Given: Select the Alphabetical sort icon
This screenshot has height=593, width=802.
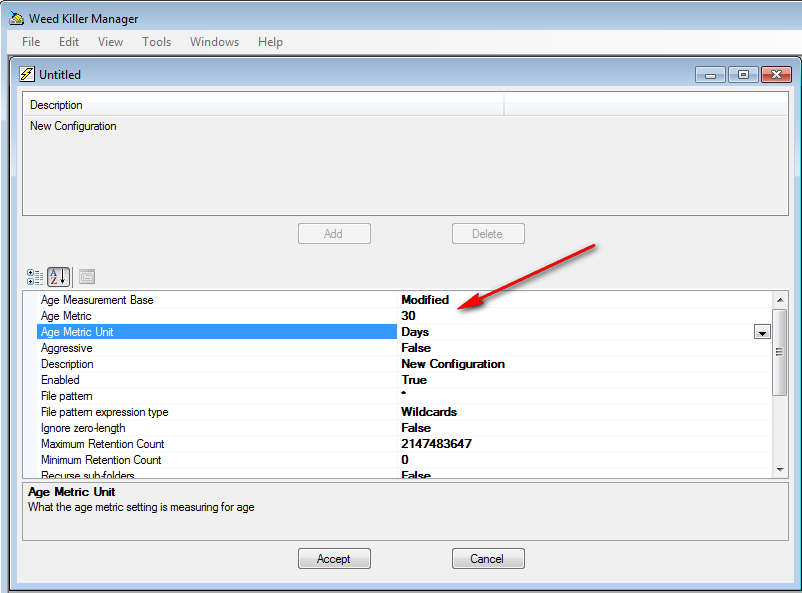Looking at the screenshot, I should tap(58, 277).
